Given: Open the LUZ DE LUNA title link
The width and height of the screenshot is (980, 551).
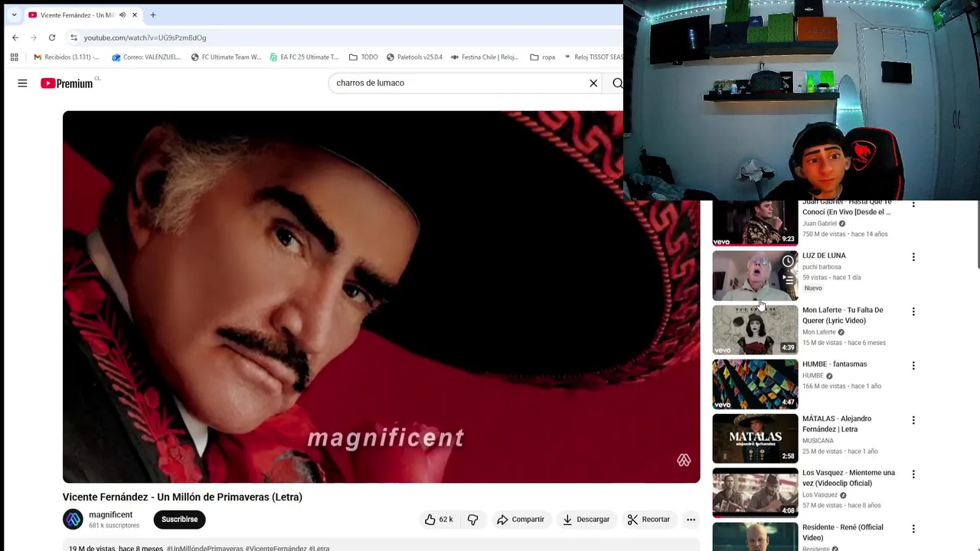Looking at the screenshot, I should tap(824, 256).
